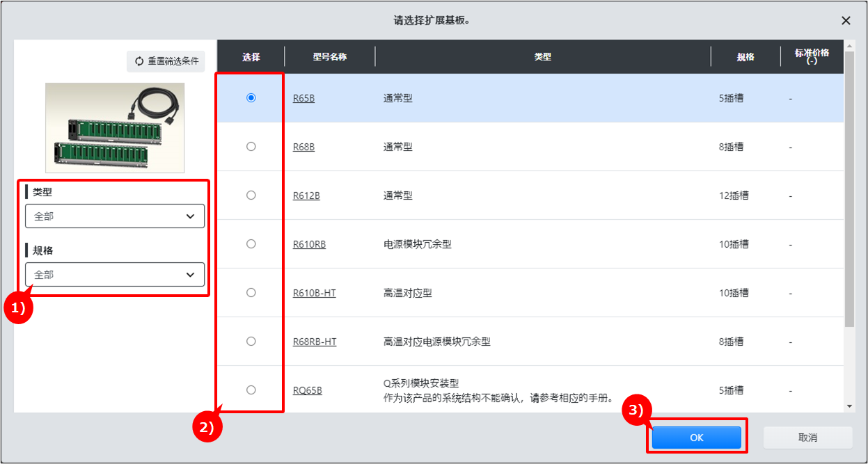Open the 类型 filter dropdown
This screenshot has height=464, width=868.
pos(115,216)
